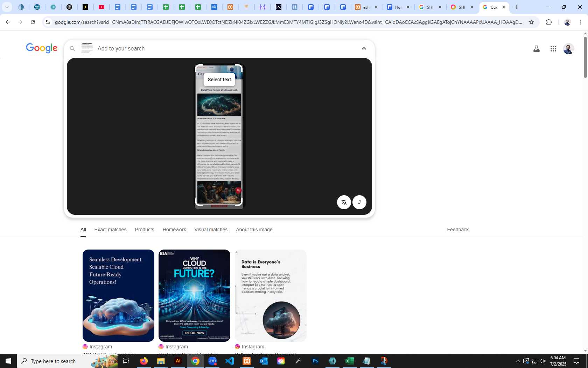The width and height of the screenshot is (588, 368).
Task: Click the forward navigation arrow
Action: 20,22
